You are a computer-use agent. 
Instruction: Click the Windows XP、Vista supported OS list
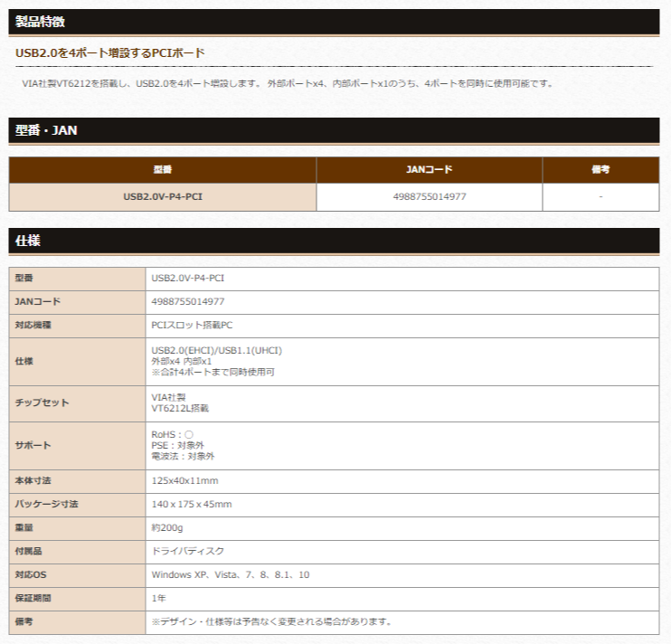(x=230, y=574)
